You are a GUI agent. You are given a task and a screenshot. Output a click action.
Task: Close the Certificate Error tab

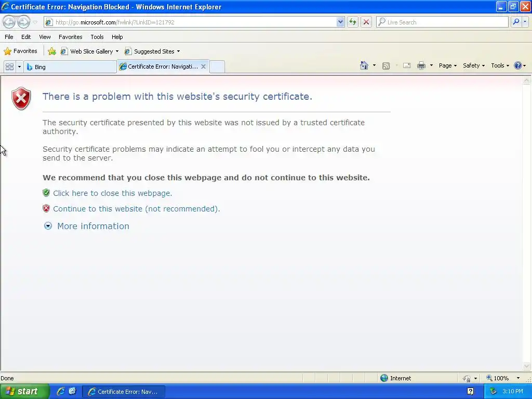[x=203, y=66]
